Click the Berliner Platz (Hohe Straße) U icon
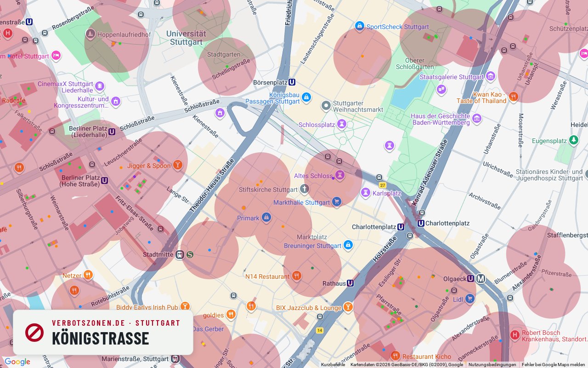Viewport: 588px width, 368px height. (104, 180)
